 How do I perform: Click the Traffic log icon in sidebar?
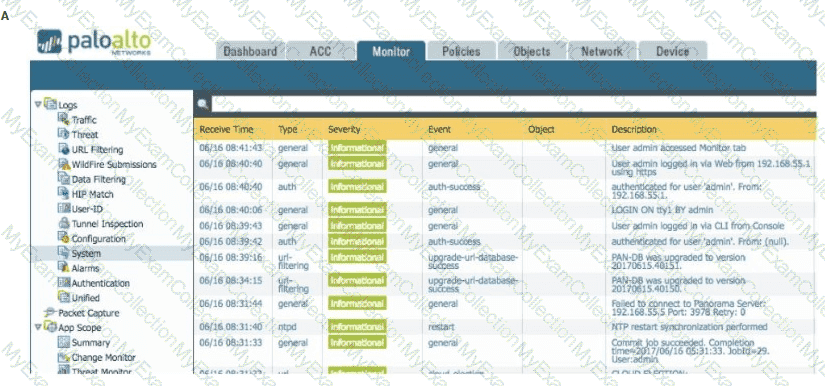click(x=64, y=119)
